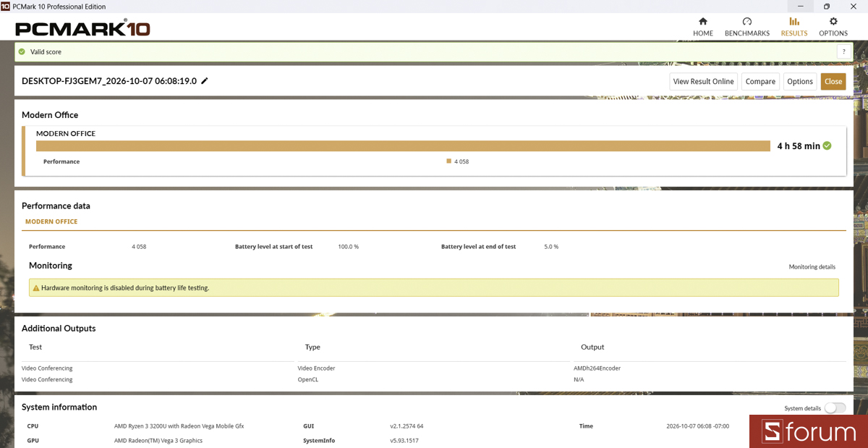Open the HOME section icon
Viewport: 868px width, 448px height.
point(703,22)
